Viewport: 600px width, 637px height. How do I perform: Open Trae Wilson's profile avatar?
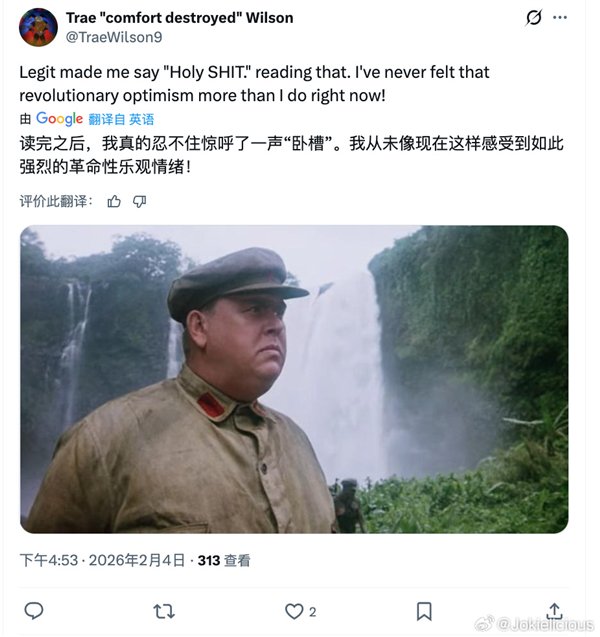pyautogui.click(x=38, y=27)
